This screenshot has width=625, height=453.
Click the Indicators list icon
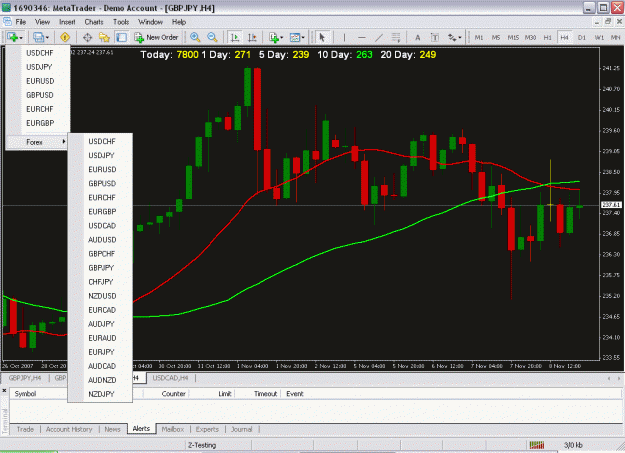273,37
